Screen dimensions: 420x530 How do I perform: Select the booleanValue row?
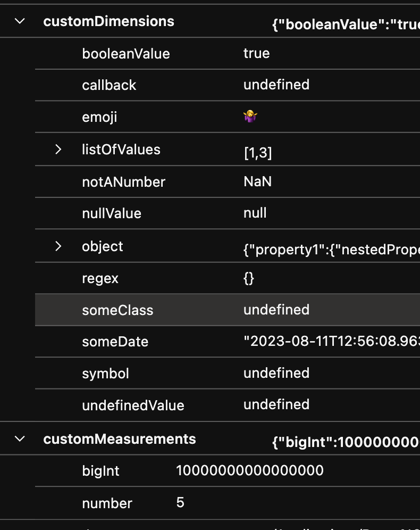click(x=126, y=53)
